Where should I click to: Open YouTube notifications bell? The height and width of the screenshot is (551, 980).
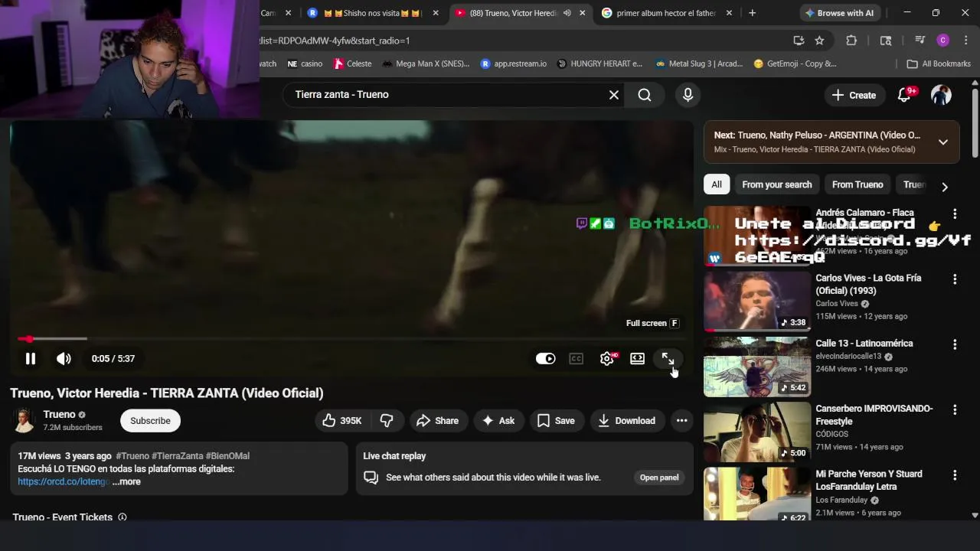click(904, 94)
